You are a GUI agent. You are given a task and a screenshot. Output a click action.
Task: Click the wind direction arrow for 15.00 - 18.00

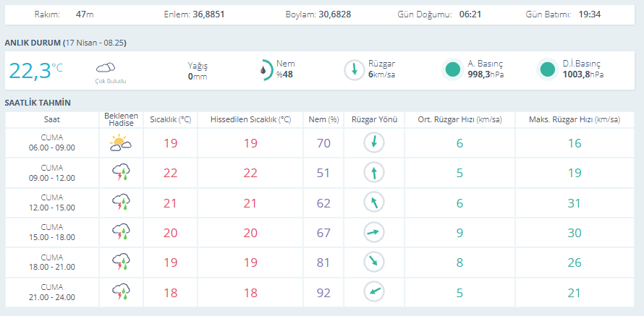pos(373,232)
